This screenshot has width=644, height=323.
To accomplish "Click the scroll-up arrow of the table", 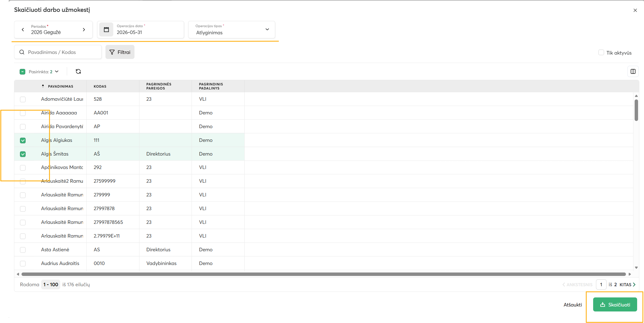I will click(636, 96).
